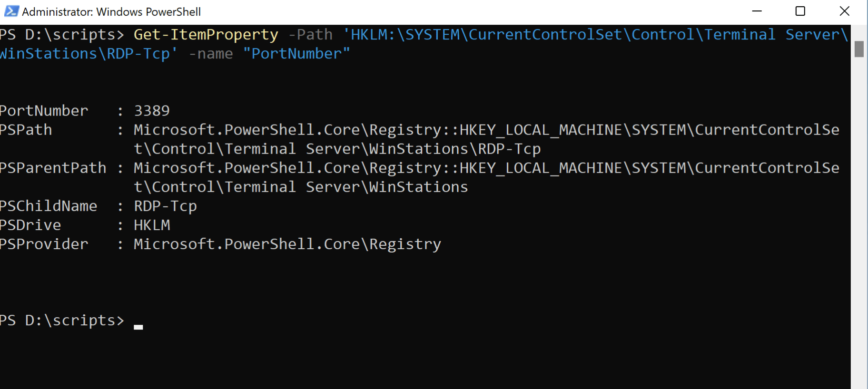Click the PSPath label in the output
The width and height of the screenshot is (868, 389).
point(26,129)
